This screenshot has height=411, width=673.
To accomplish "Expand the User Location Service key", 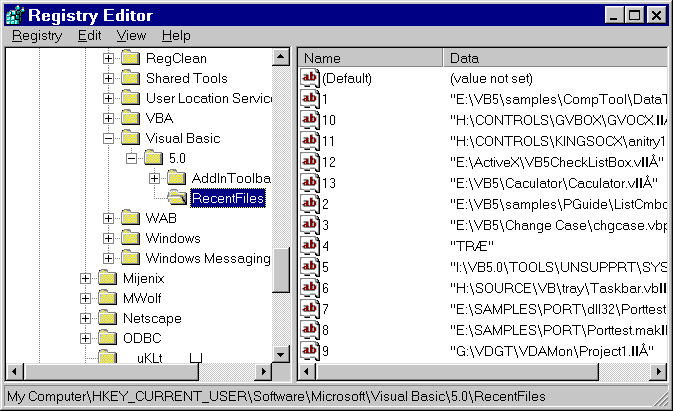I will coord(108,98).
